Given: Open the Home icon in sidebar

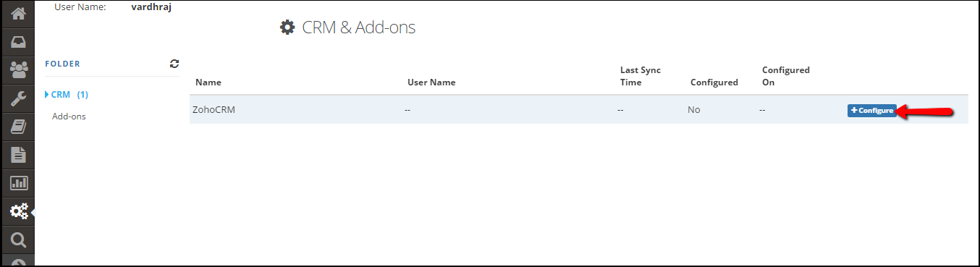Looking at the screenshot, I should tap(18, 14).
